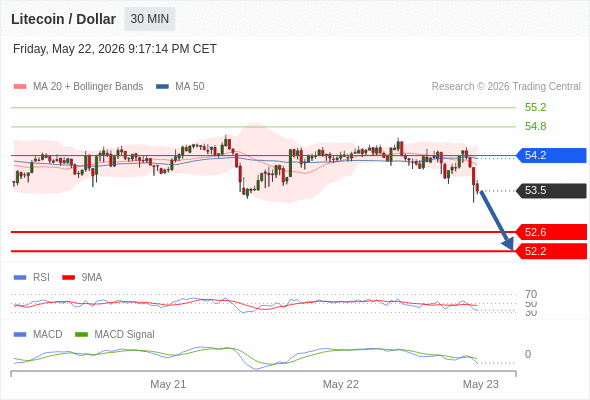
Task: Click the MACD 0 axis label
Action: click(528, 354)
